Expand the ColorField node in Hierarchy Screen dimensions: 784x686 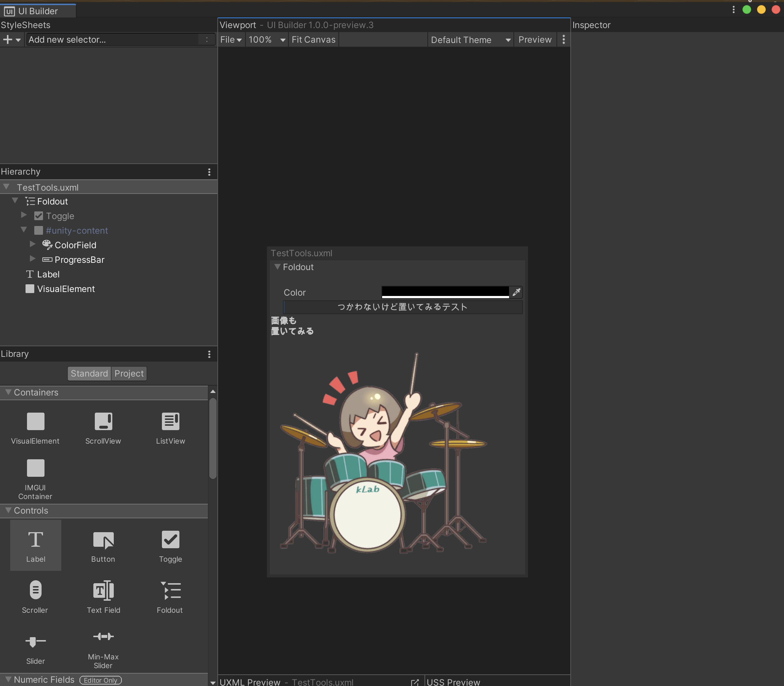click(32, 244)
